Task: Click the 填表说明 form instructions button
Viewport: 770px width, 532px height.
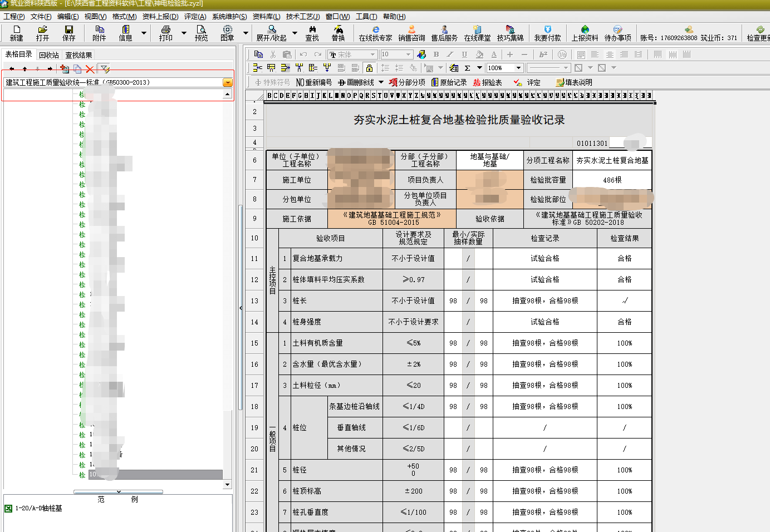Action: click(x=574, y=82)
